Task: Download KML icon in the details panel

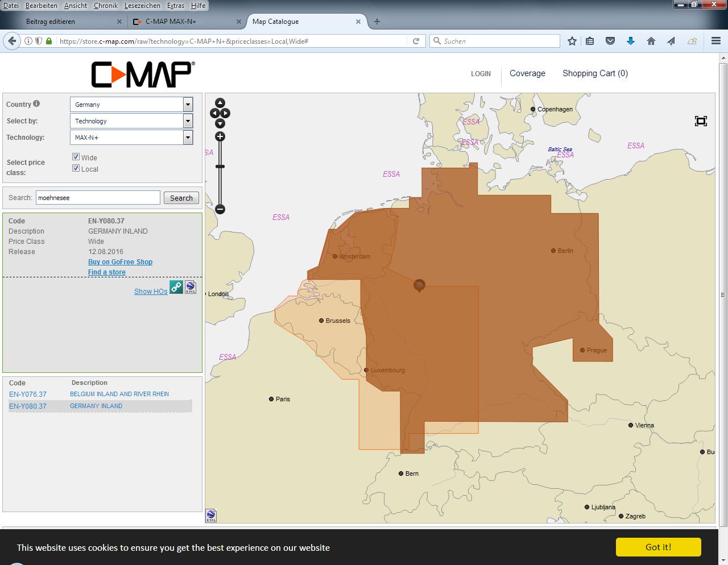Action: [x=191, y=287]
